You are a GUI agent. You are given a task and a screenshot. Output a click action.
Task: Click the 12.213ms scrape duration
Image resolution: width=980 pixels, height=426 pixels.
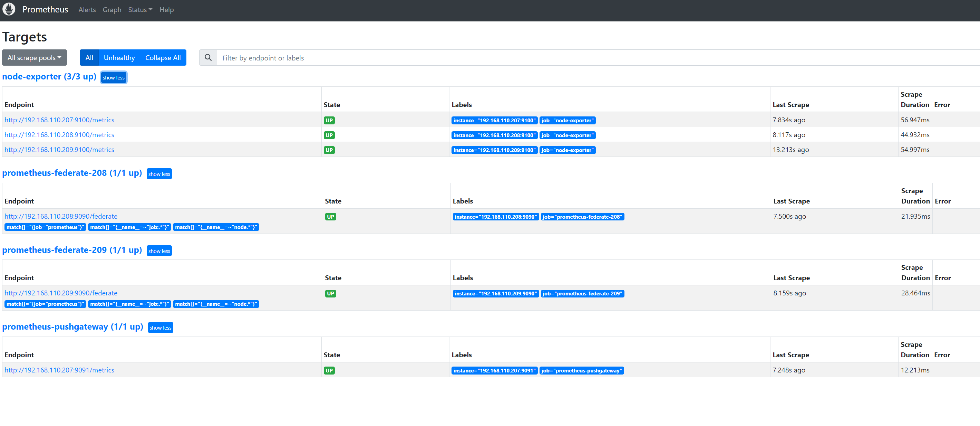(914, 370)
